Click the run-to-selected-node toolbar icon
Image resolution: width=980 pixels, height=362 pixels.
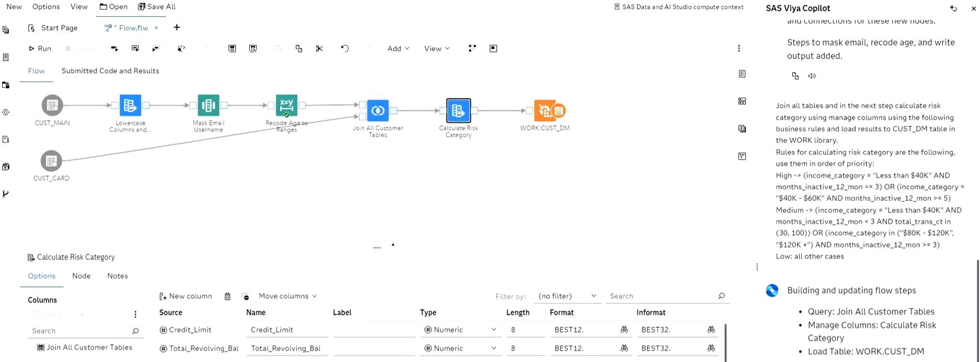(156, 49)
